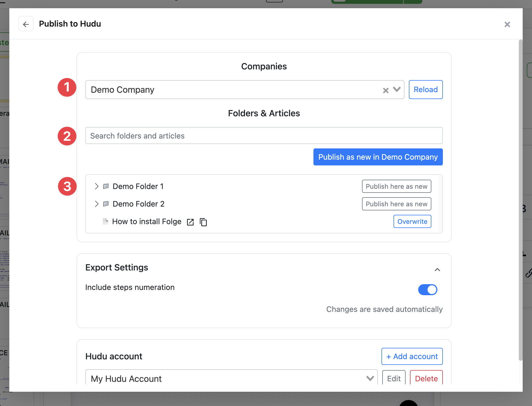
Task: Click the Demo Company combo box
Action: point(245,89)
